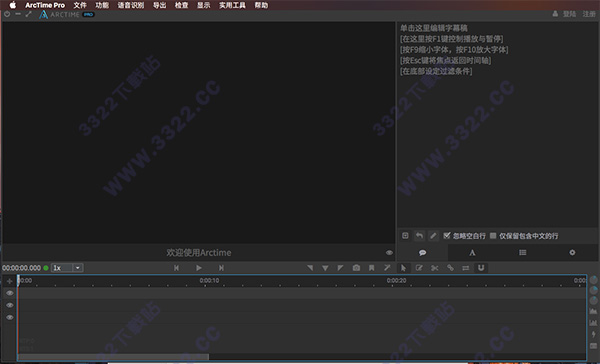Click the mark out-point corner triangle icon
The height and width of the screenshot is (364, 600).
point(340,268)
